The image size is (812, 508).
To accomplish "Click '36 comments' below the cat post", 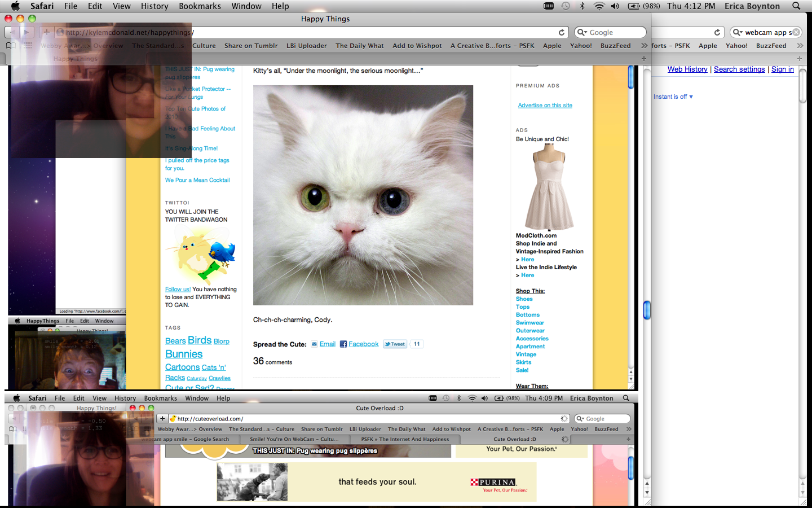I will pos(272,361).
